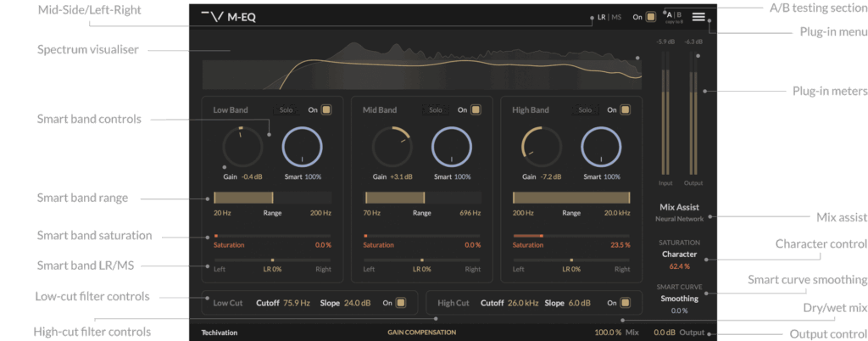
Task: Solo the Mid Band
Action: [x=435, y=109]
